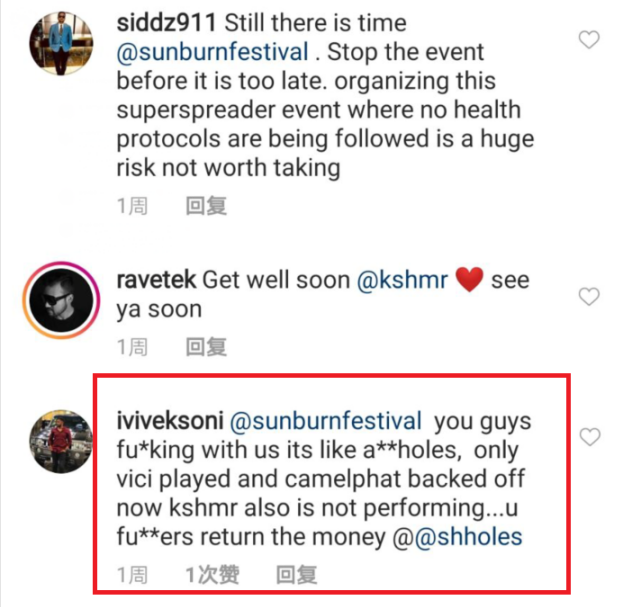The image size is (625, 607).
Task: Open the @kshmr mention link
Action: [402, 280]
